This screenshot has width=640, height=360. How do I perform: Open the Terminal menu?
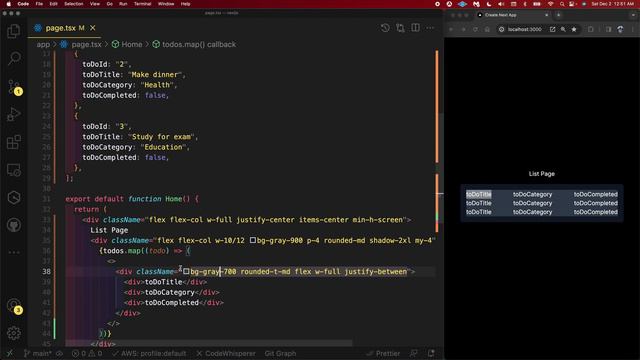coord(142,4)
